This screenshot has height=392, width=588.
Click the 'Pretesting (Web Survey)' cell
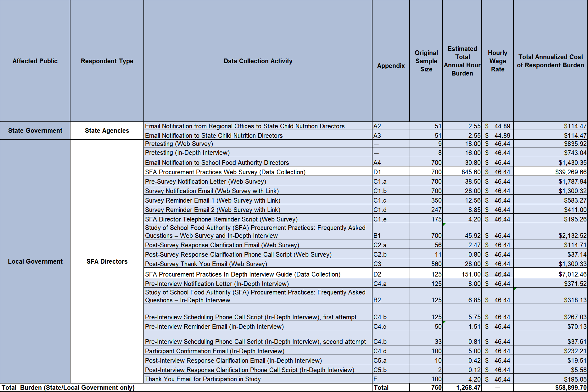[x=258, y=144]
